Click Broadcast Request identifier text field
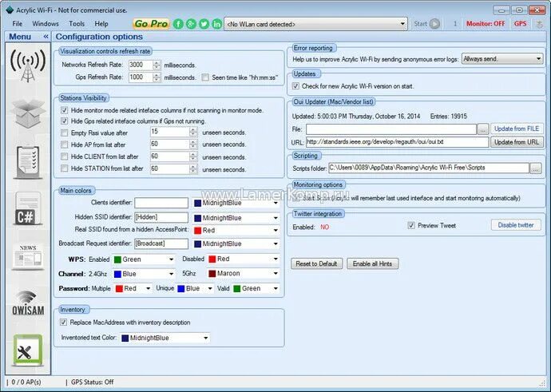Viewport: 551px width, 392px height. pyautogui.click(x=161, y=244)
